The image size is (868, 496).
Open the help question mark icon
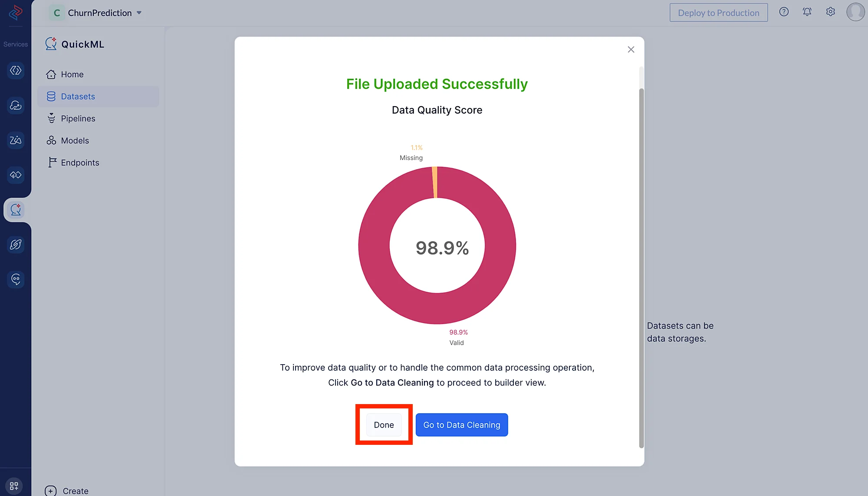783,12
